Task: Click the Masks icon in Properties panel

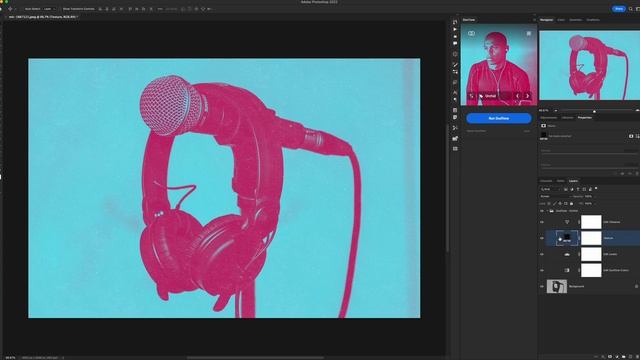Action: point(543,126)
